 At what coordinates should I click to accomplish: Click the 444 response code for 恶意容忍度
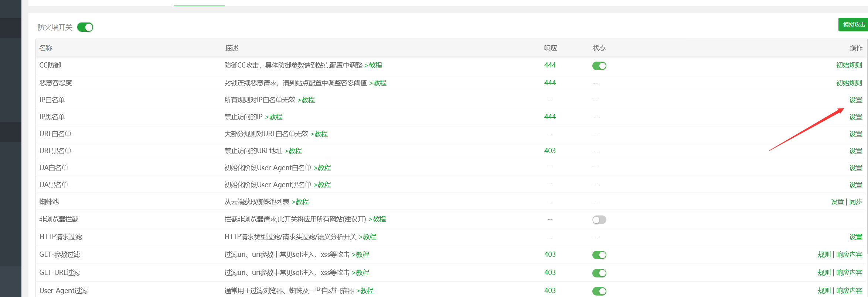pos(550,83)
